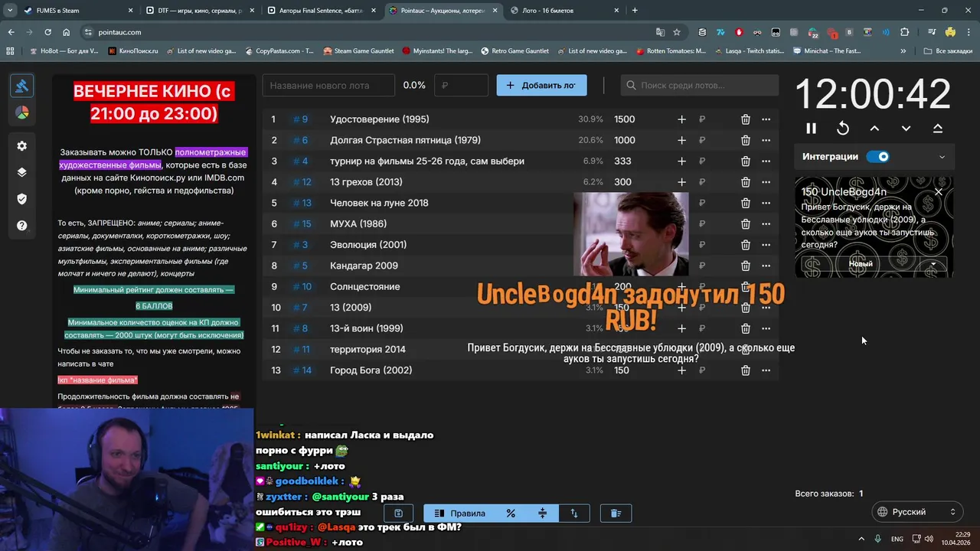980x551 pixels.
Task: Open the auction gavel page in the sidebar
Action: tap(21, 86)
